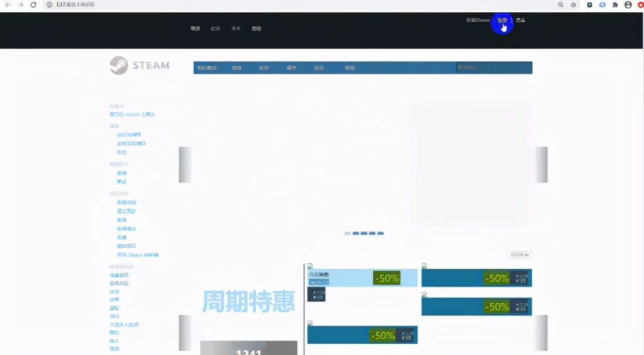
Task: Open the site information icon in address bar
Action: [x=49, y=5]
